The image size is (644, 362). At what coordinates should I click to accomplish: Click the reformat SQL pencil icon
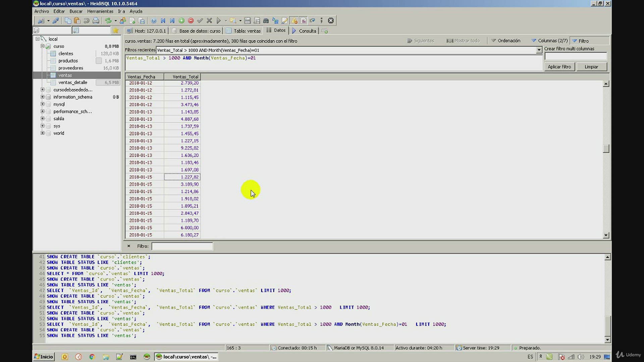pyautogui.click(x=285, y=20)
